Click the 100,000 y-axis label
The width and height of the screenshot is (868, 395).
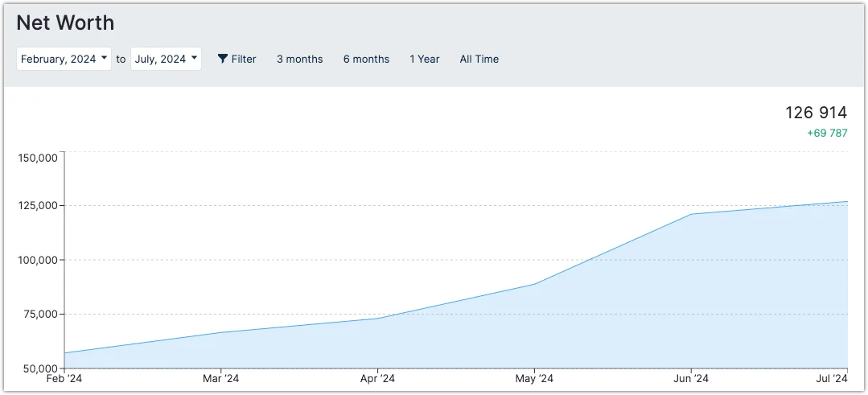tap(37, 260)
